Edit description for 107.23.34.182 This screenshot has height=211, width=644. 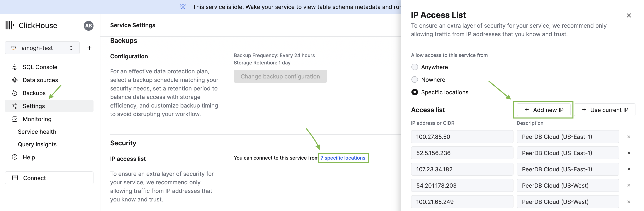click(568, 169)
